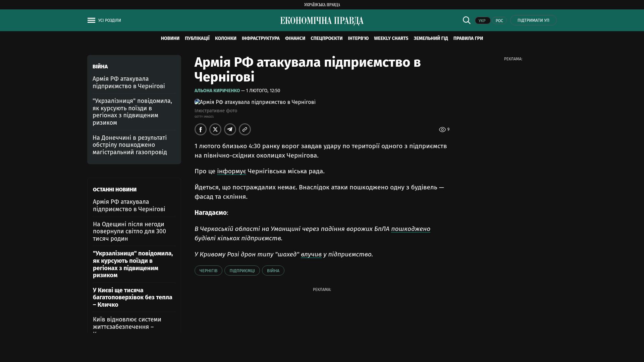
Task: Open the Новини menu section
Action: click(170, 39)
